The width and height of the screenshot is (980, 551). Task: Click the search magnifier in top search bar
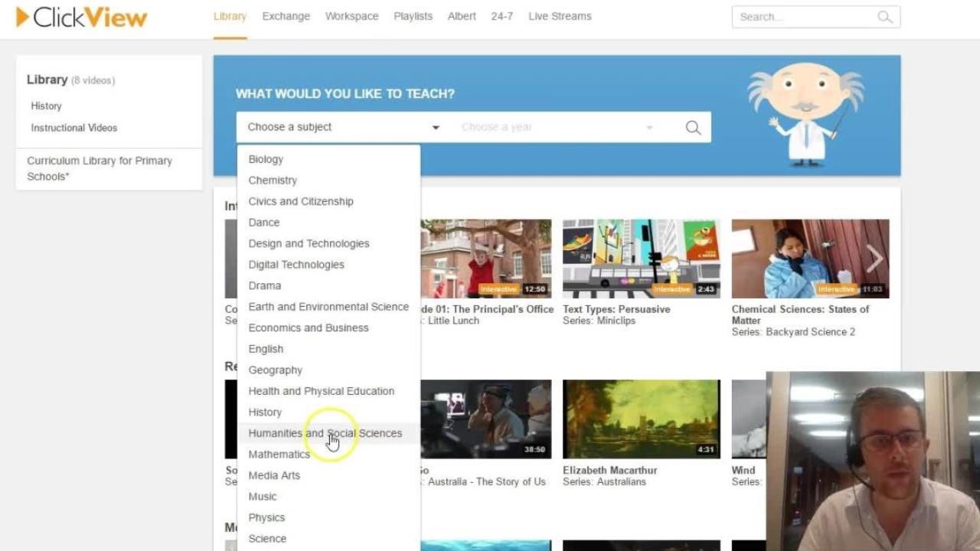tap(884, 16)
